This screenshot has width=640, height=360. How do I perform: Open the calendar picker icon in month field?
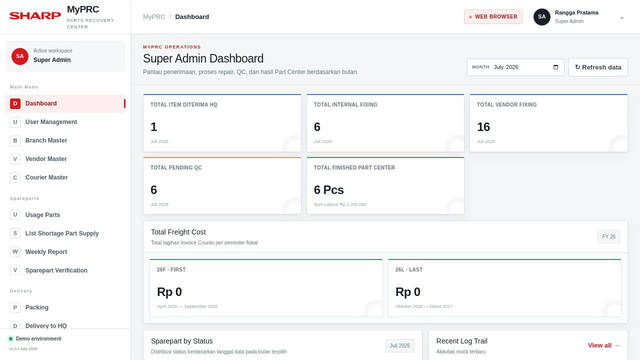(x=556, y=67)
